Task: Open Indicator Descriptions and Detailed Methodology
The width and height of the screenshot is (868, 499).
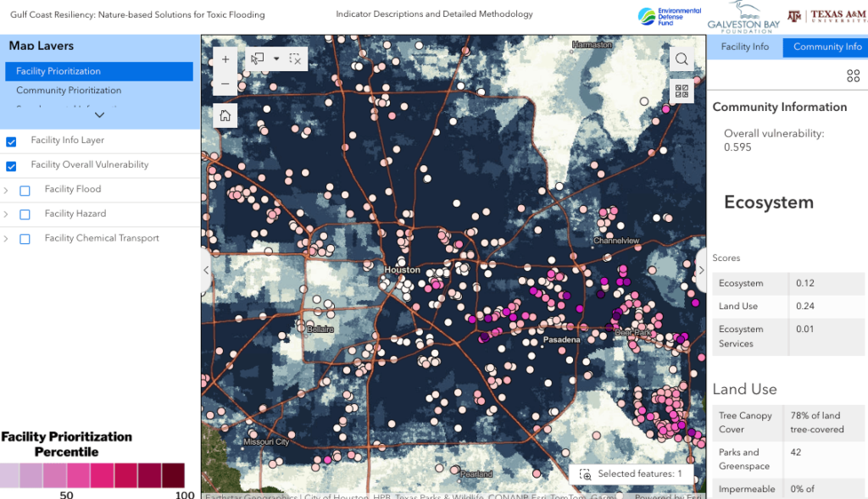Action: pyautogui.click(x=436, y=14)
